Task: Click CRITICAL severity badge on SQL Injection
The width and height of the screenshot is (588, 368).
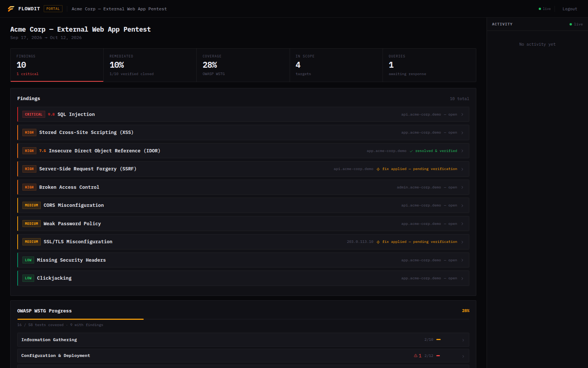Action: tap(34, 114)
